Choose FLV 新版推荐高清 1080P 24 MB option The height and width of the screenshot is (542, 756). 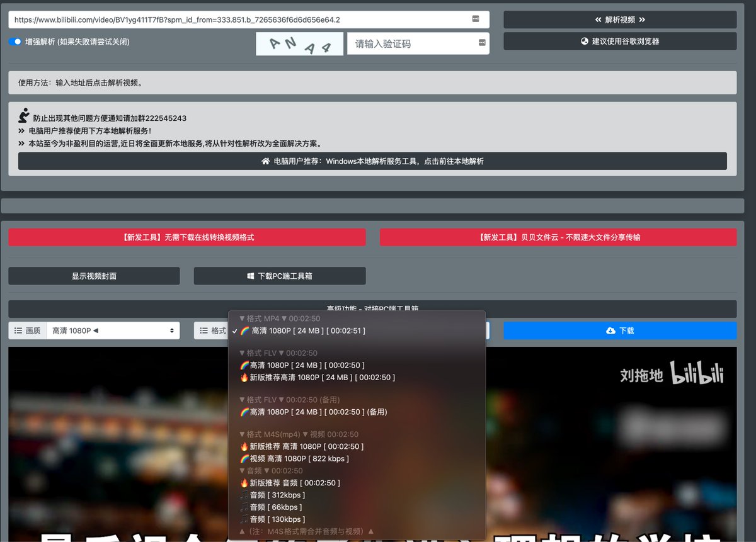point(357,378)
